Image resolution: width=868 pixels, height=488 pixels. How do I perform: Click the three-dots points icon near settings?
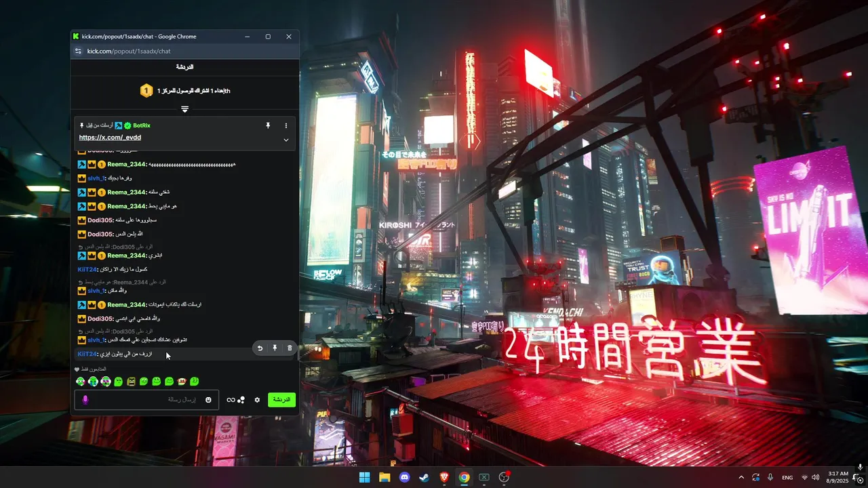point(241,400)
